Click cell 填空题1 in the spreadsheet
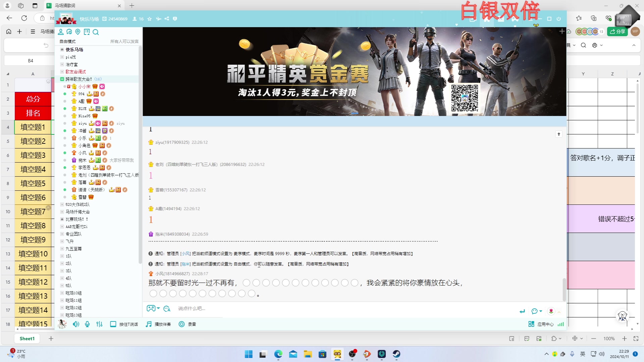 click(x=33, y=127)
